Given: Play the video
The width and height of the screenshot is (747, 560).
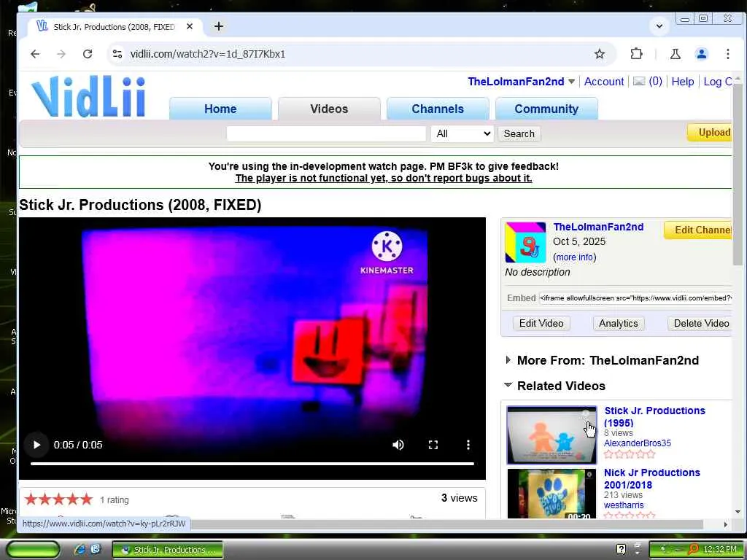Looking at the screenshot, I should [x=36, y=445].
